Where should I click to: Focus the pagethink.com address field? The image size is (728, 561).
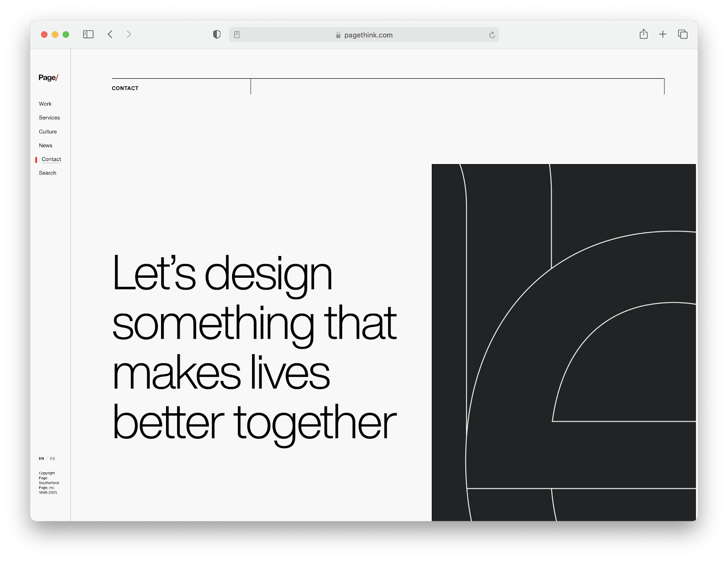click(364, 35)
